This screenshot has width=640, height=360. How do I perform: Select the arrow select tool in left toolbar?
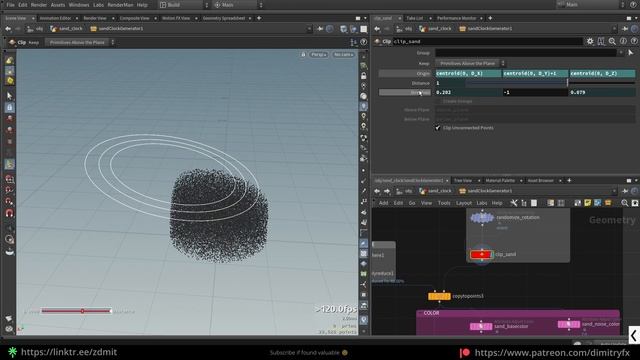pyautogui.click(x=9, y=96)
